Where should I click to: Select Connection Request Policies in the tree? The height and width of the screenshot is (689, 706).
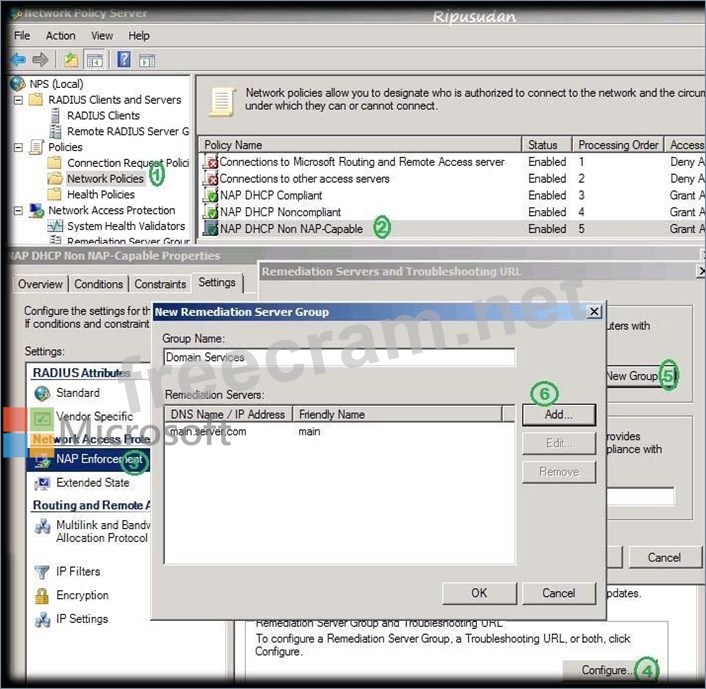[x=128, y=163]
